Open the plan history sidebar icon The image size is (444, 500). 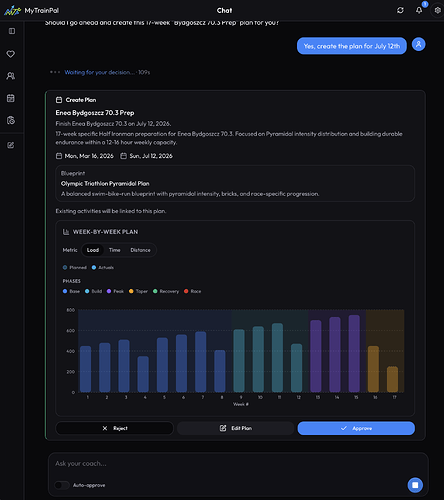(x=11, y=120)
